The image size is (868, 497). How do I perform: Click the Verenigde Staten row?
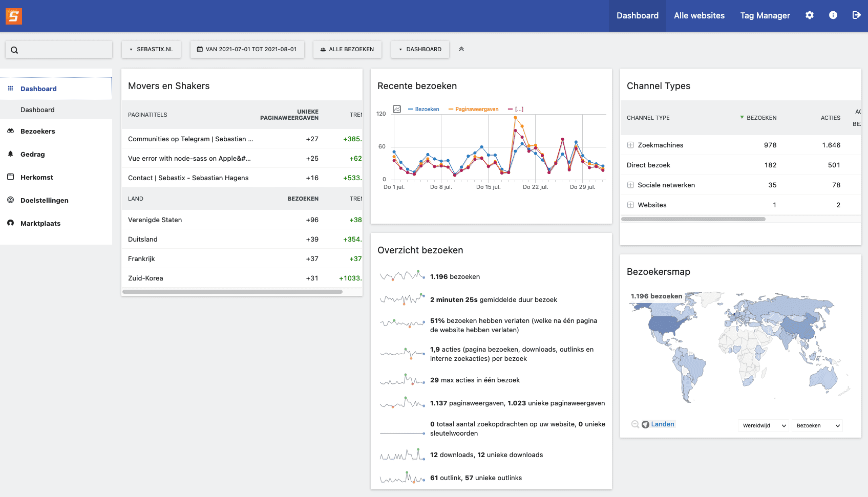242,220
